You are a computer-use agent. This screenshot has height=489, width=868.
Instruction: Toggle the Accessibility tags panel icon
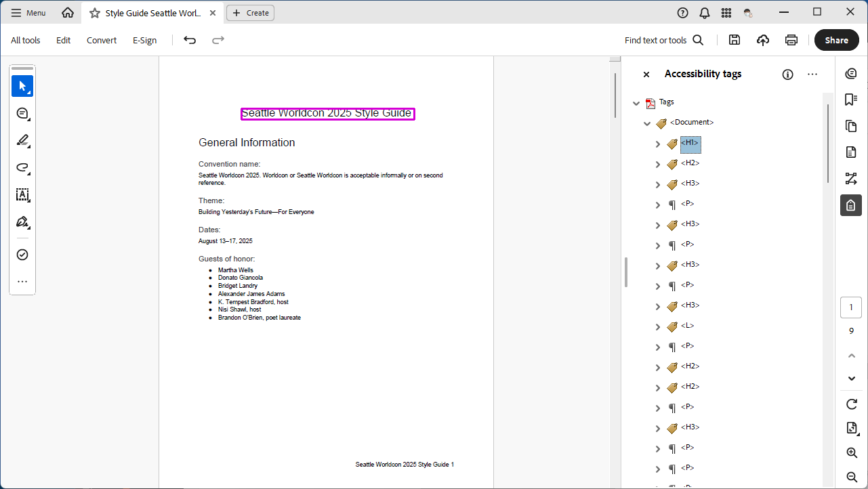[851, 205]
